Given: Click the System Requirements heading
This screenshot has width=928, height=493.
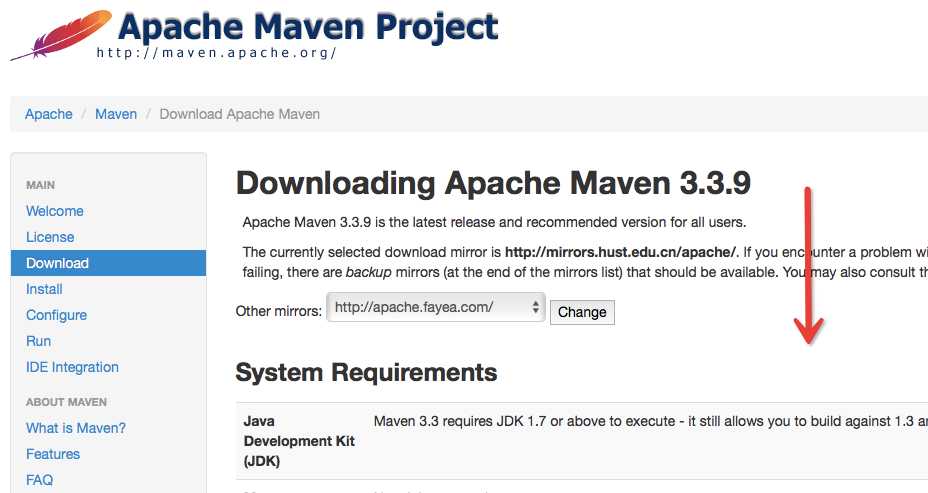Looking at the screenshot, I should tap(366, 372).
